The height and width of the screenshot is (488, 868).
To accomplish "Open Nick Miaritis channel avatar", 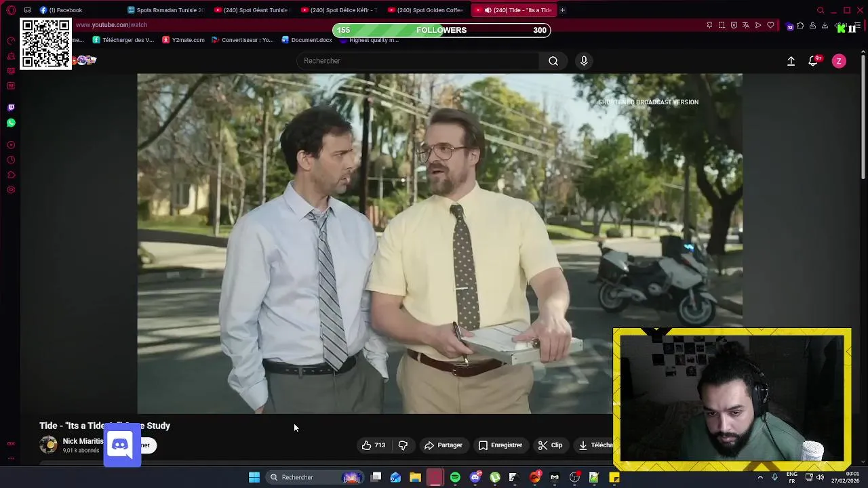I will tap(48, 445).
